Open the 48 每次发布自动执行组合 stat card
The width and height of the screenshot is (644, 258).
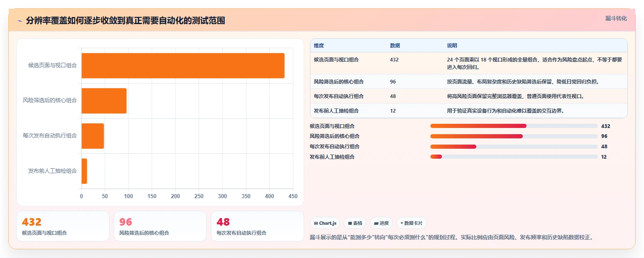click(x=257, y=226)
